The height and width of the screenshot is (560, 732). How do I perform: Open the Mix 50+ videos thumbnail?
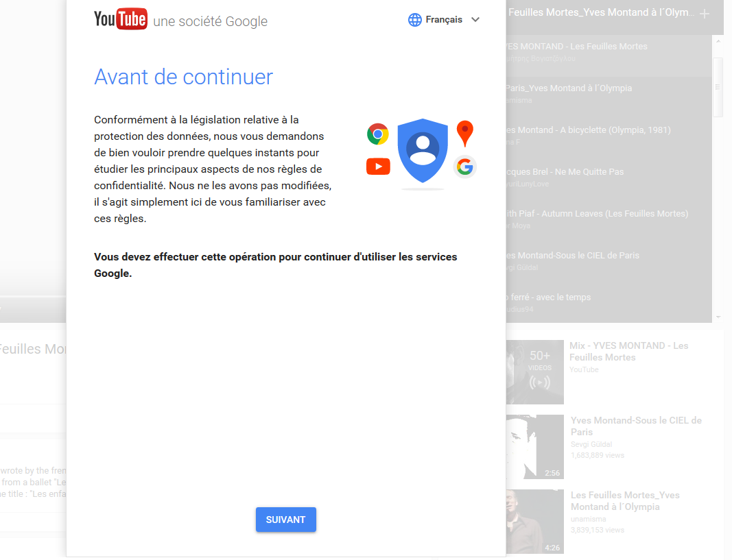(535, 372)
